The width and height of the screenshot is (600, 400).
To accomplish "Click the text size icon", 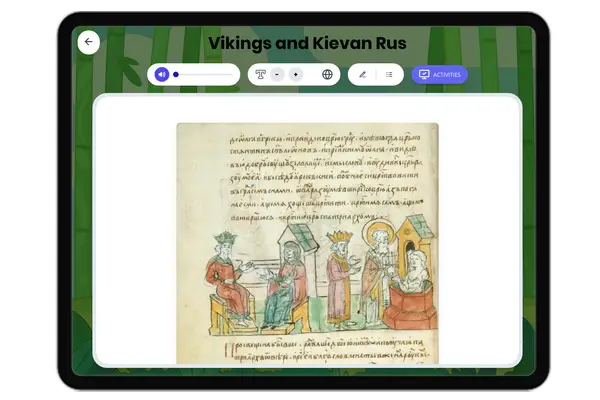I will click(x=261, y=74).
